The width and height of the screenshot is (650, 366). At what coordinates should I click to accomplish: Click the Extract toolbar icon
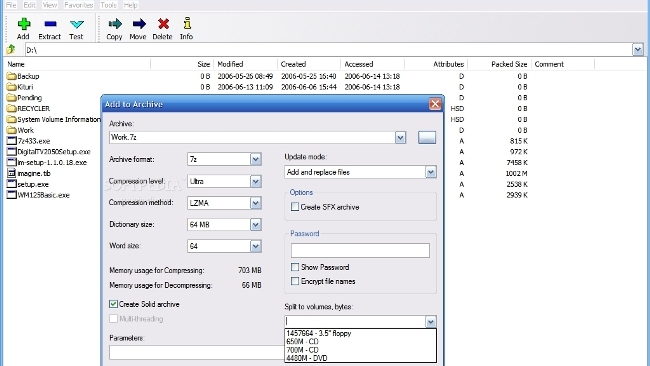[x=50, y=24]
